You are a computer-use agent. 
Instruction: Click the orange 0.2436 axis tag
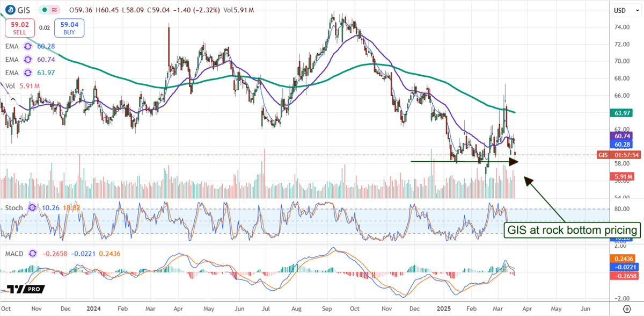click(x=623, y=258)
